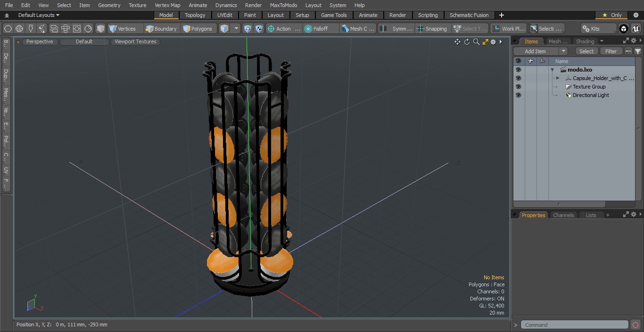Click the Add Item button

(x=536, y=51)
